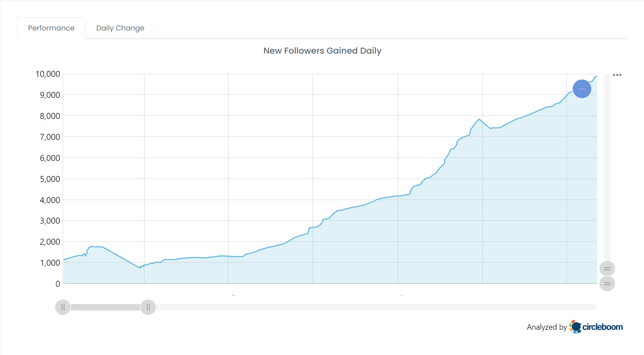Click the 0 value on the y-axis
The image size is (644, 355).
pyautogui.click(x=57, y=284)
